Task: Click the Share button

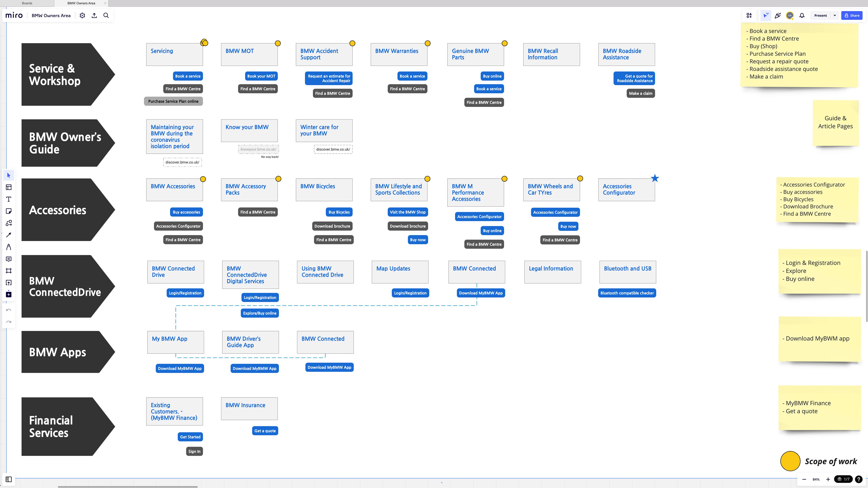Action: point(851,16)
